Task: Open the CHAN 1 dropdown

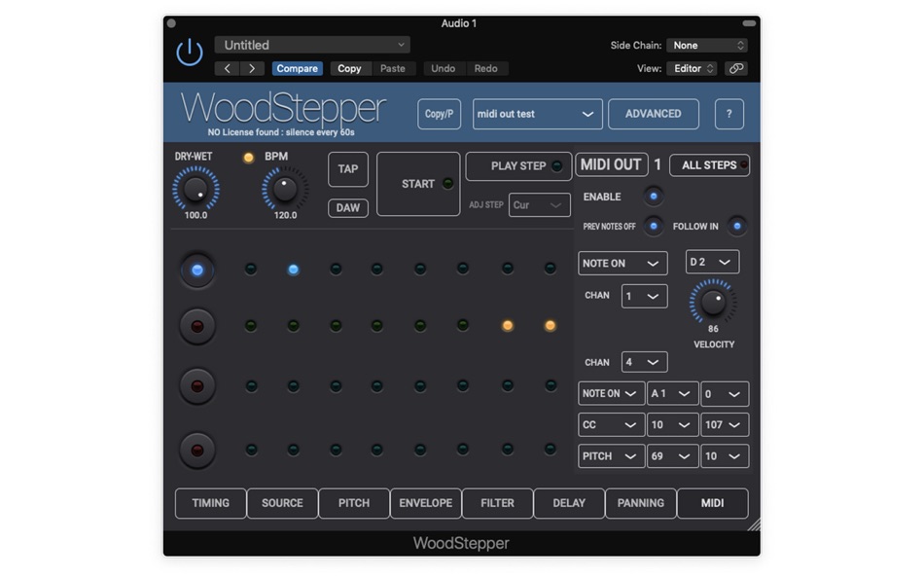Action: pos(644,296)
